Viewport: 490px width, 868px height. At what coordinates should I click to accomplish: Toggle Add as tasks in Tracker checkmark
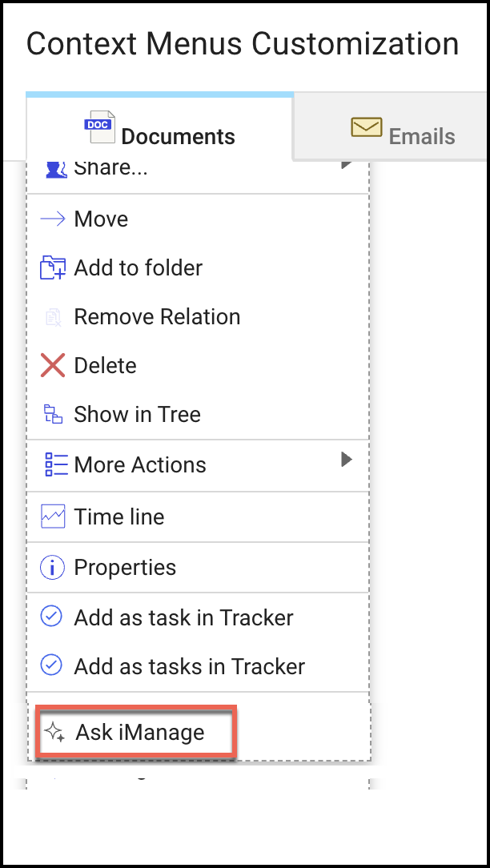click(51, 665)
